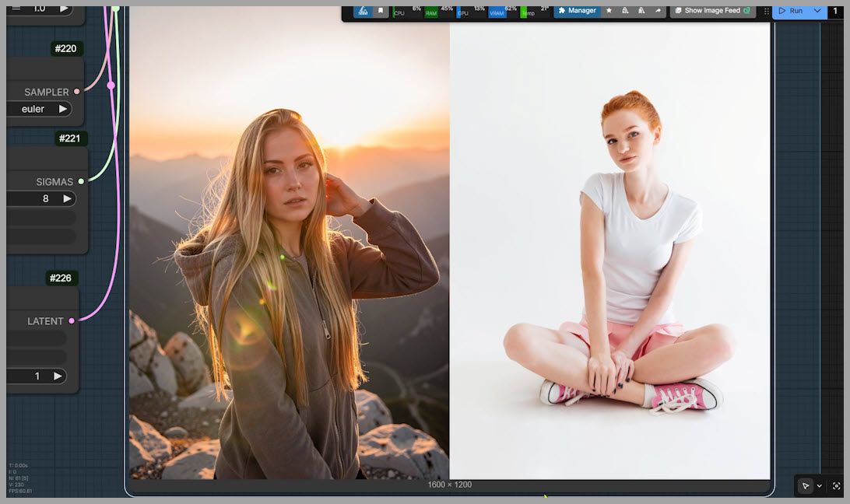Click the SIGMAS output connector dot
This screenshot has height=504, width=850.
point(81,181)
